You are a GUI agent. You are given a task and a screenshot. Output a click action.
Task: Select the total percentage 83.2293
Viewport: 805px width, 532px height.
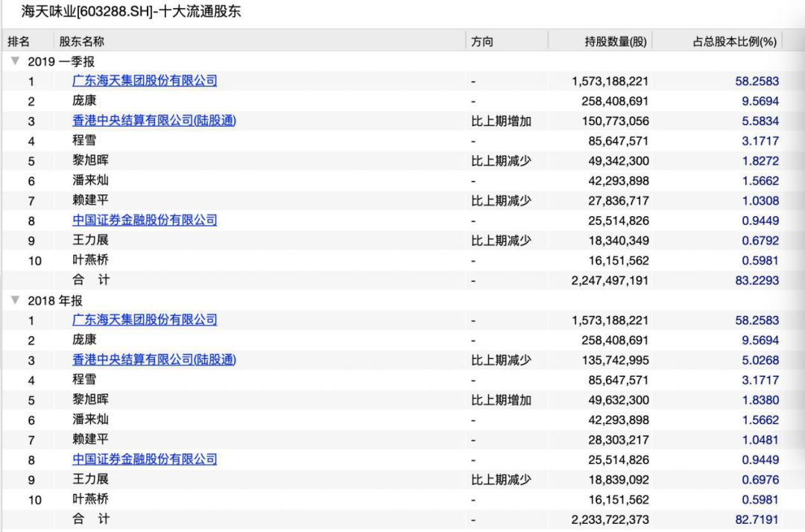[x=757, y=281]
